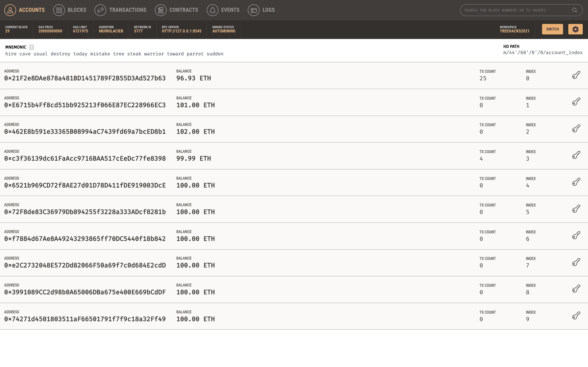Show key for 102.00 ETH account
Screen dimensions: 588x367
pyautogui.click(x=576, y=129)
